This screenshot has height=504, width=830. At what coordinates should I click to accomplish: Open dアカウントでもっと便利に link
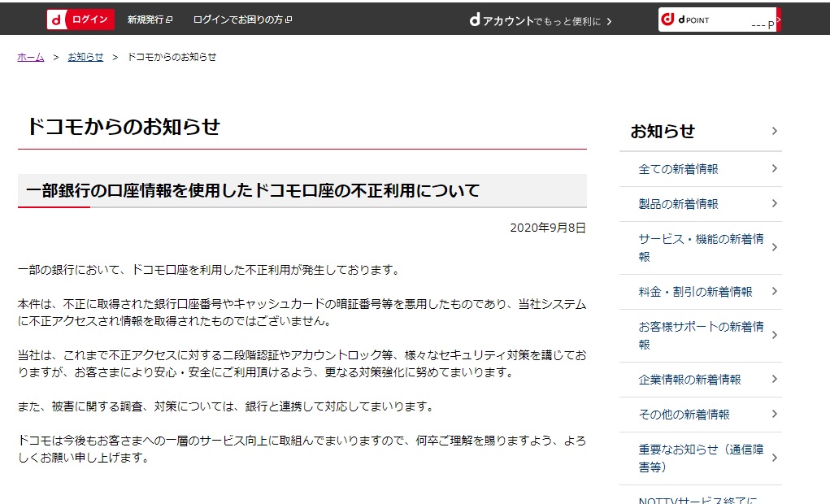click(540, 20)
